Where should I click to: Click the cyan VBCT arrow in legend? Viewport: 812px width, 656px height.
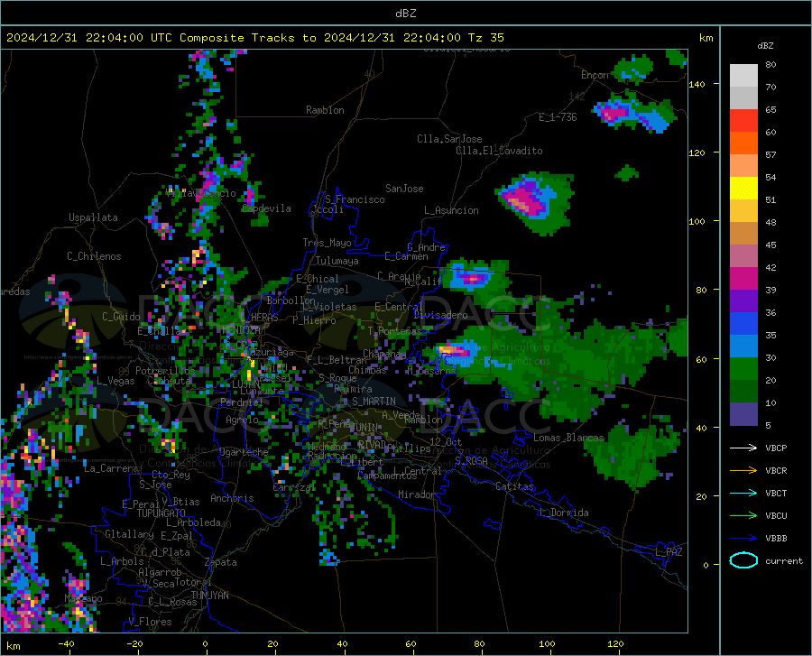[743, 493]
